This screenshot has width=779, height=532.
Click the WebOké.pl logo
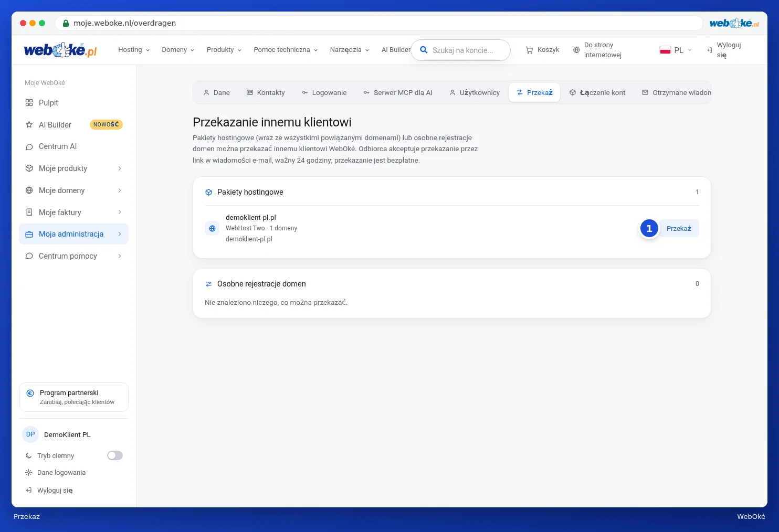click(60, 50)
